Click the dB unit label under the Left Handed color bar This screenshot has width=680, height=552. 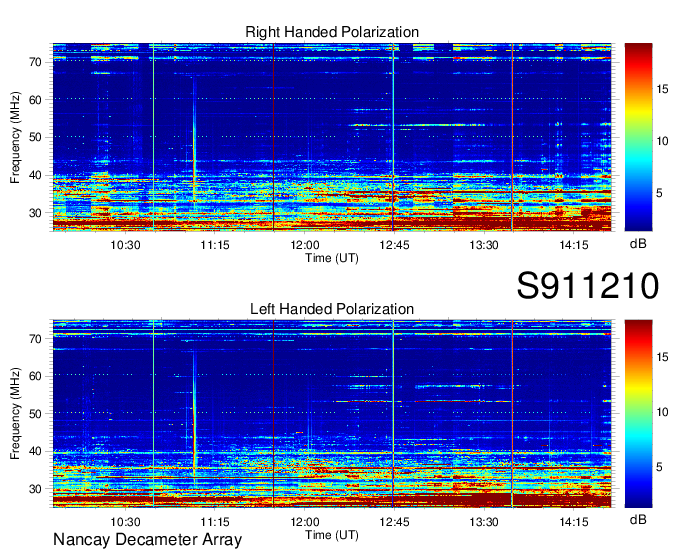tap(638, 519)
